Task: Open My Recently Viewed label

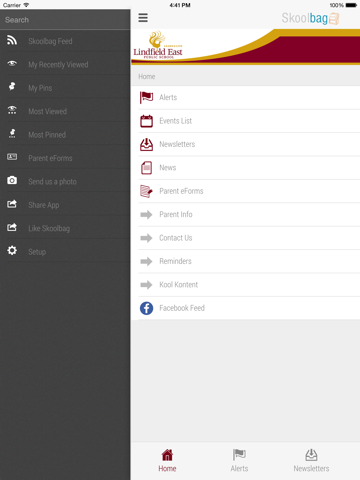Action: [x=58, y=65]
